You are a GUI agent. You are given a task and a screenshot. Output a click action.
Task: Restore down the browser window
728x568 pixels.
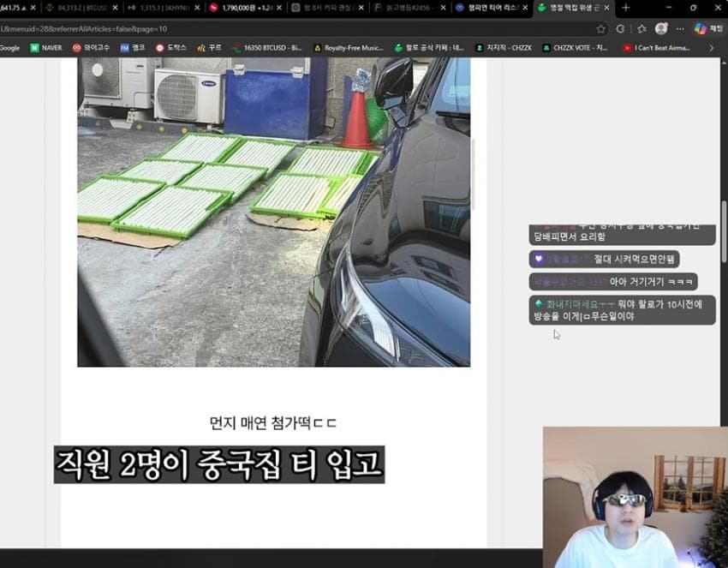coord(693,8)
